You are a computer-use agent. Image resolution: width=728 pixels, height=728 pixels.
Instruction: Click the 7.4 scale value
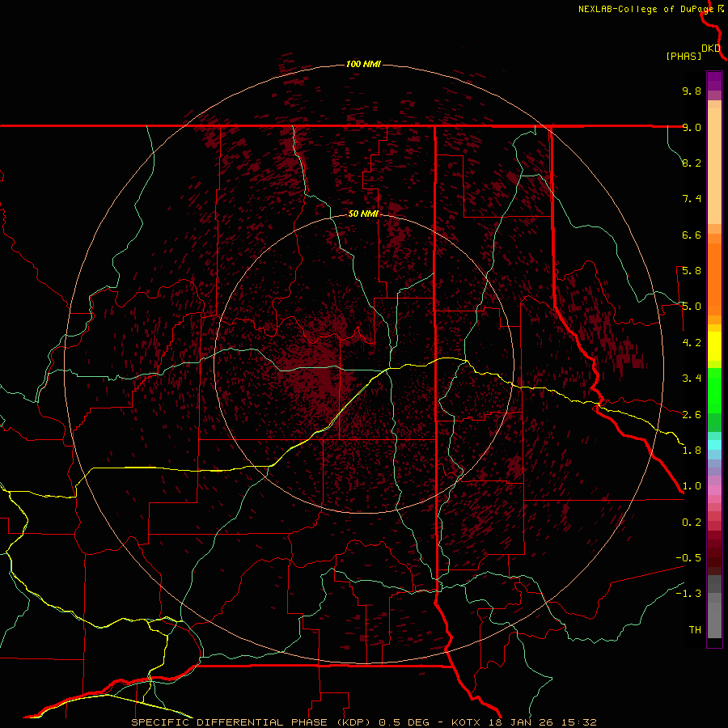coord(692,199)
